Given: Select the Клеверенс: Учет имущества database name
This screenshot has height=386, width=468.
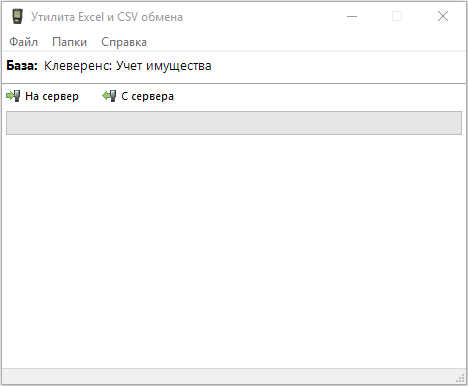Looking at the screenshot, I should point(128,66).
